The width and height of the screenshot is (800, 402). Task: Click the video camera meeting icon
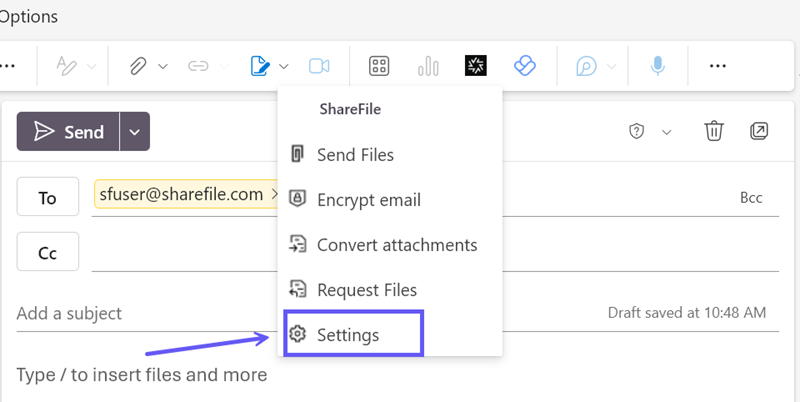click(319, 66)
